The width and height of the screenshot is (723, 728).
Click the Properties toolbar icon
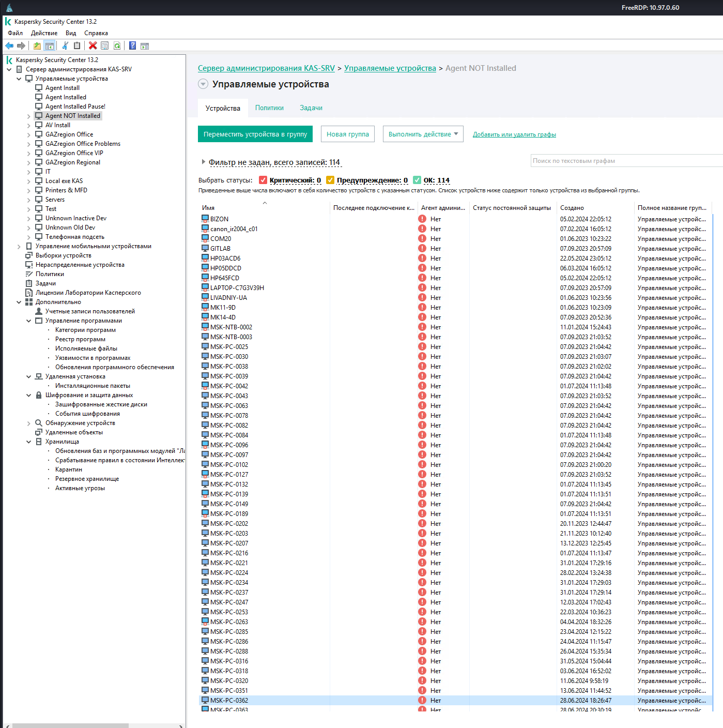tap(105, 45)
